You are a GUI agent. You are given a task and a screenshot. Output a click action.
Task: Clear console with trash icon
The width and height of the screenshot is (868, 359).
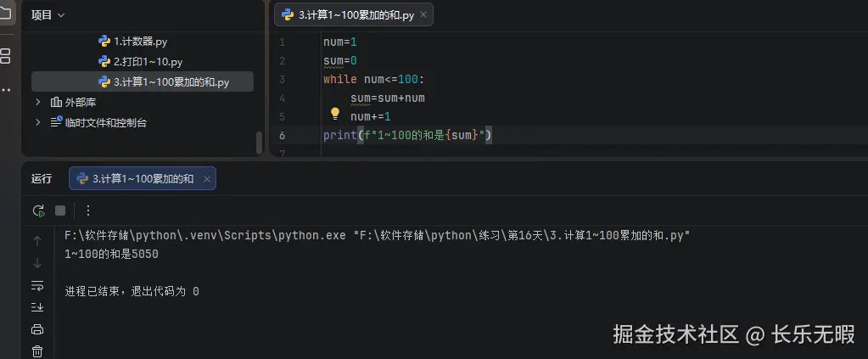(x=37, y=351)
